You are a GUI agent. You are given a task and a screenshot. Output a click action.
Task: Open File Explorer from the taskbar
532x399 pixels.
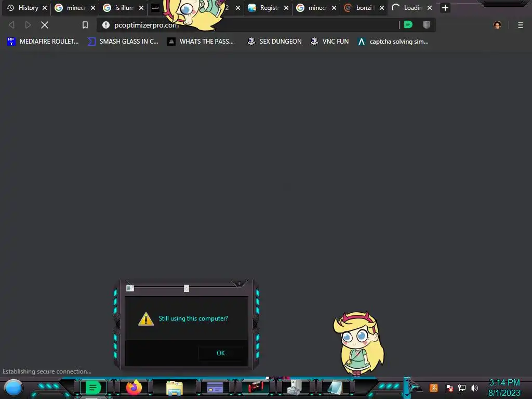point(175,388)
